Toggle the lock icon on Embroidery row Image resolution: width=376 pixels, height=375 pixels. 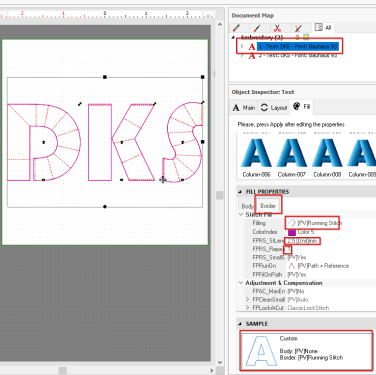(297, 37)
